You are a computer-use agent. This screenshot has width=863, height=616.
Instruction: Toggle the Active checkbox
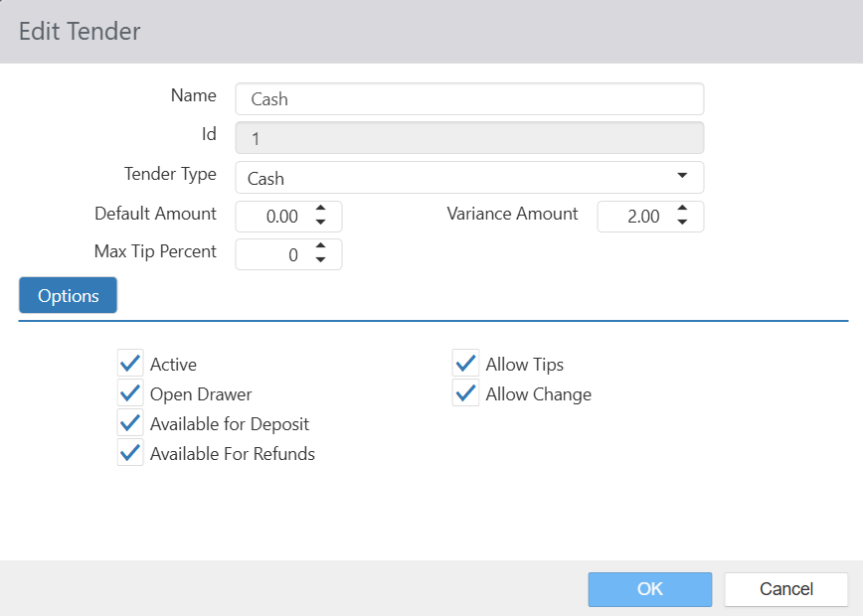coord(130,364)
